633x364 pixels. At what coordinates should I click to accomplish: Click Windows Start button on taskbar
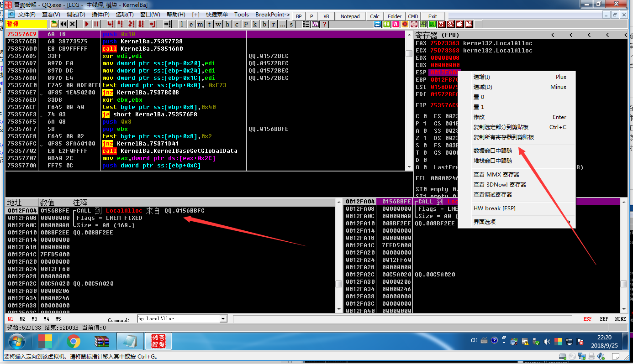click(17, 341)
